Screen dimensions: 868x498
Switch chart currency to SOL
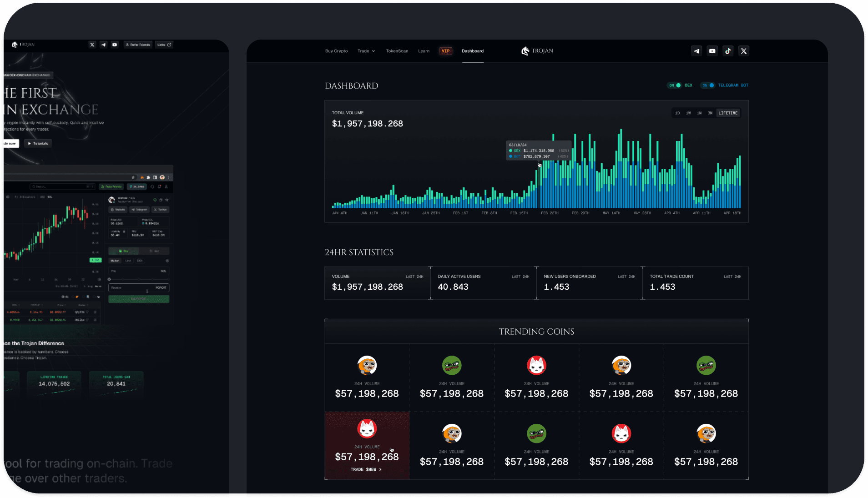point(50,197)
